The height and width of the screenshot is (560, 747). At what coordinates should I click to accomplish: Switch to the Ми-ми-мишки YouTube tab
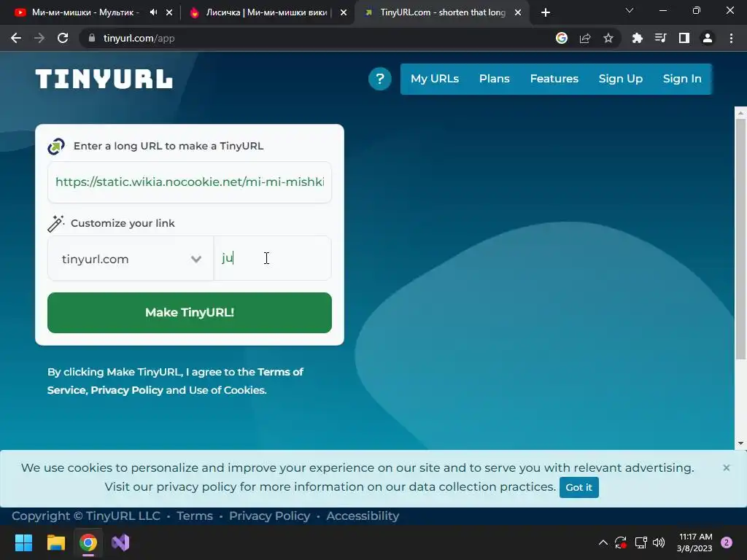(x=85, y=12)
